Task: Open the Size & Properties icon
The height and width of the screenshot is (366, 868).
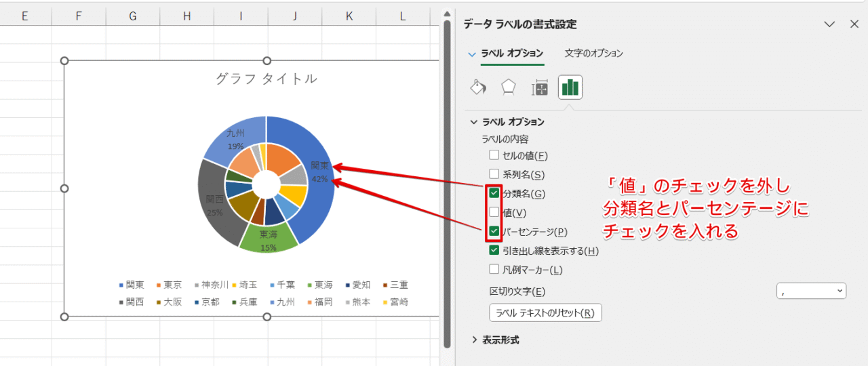Action: (x=540, y=87)
